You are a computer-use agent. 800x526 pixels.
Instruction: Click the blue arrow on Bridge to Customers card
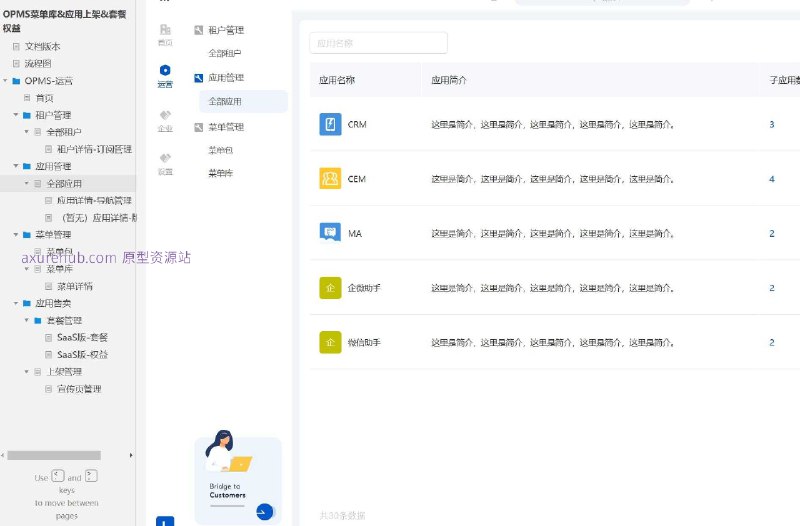click(x=264, y=511)
